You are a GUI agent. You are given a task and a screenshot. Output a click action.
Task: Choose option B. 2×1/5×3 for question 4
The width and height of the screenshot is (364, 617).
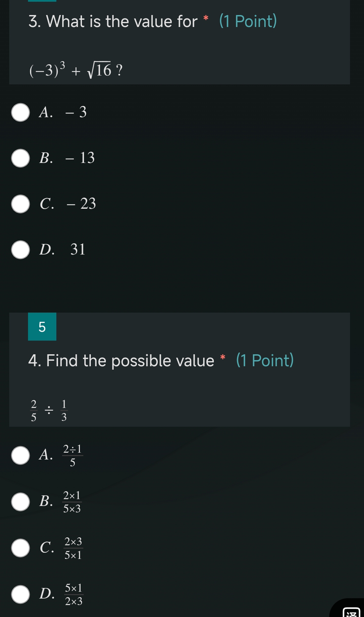[20, 502]
